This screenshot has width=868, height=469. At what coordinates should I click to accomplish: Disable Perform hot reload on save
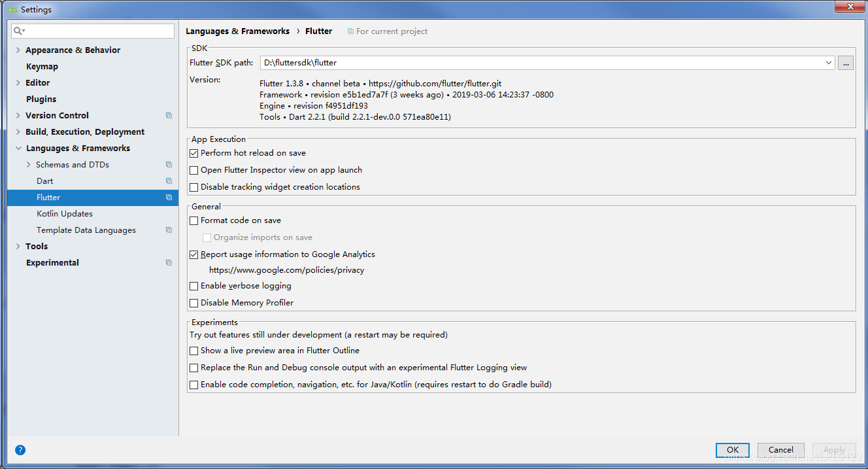[x=193, y=153]
